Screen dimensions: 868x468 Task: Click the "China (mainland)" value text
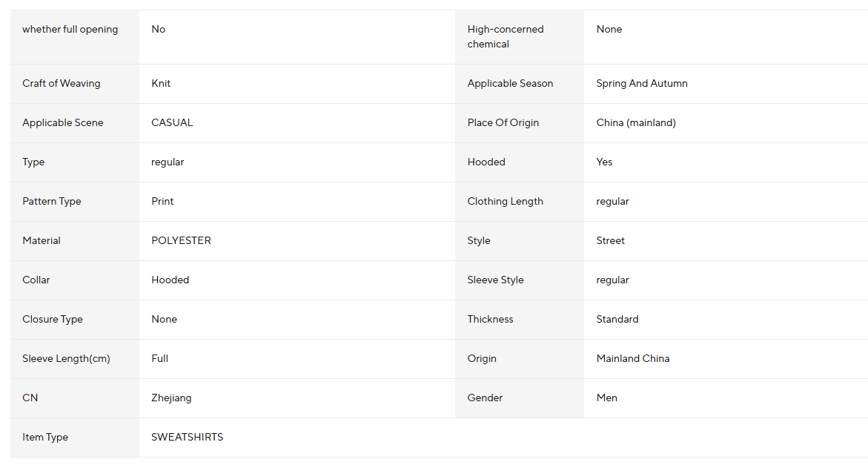pos(636,123)
